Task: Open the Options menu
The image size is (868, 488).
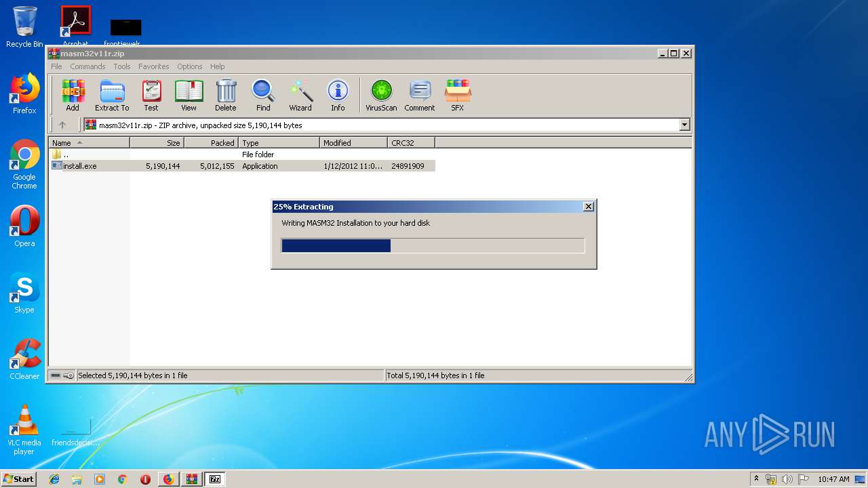Action: [x=190, y=66]
